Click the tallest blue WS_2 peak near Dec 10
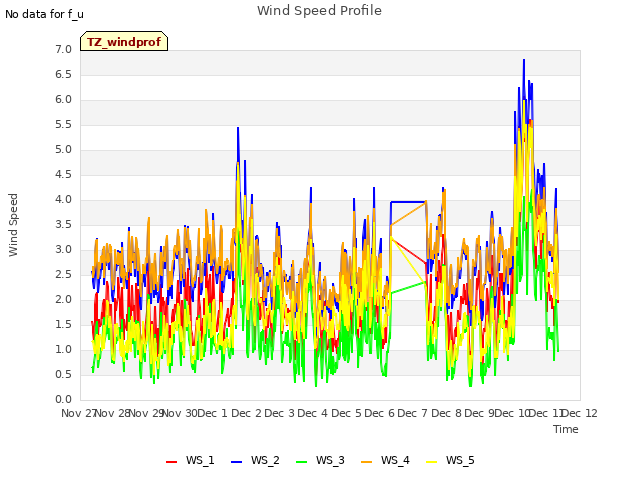Viewport: 640px width, 480px height. [x=524, y=61]
